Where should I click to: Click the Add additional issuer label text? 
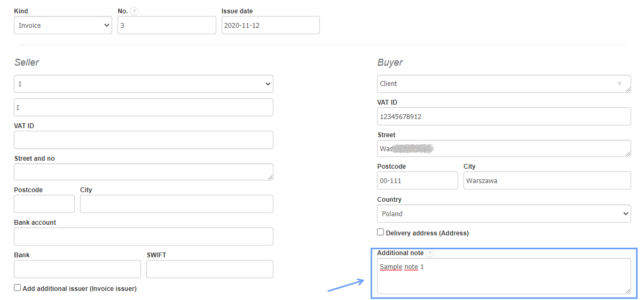80,289
